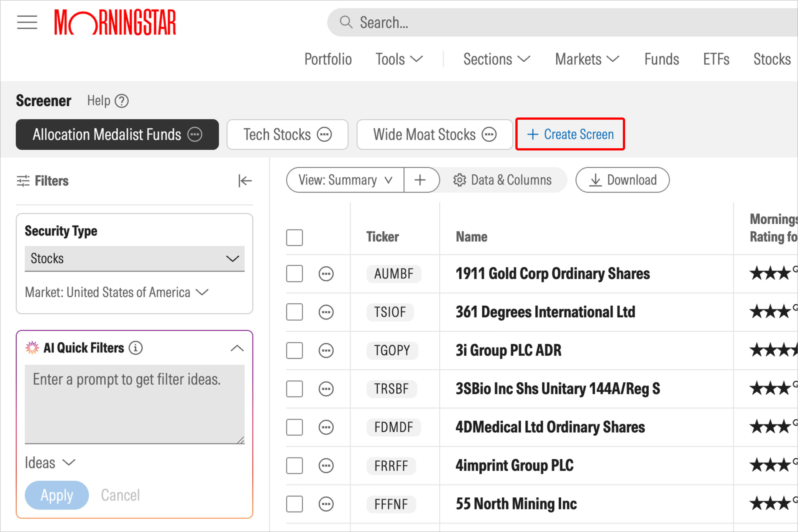Add a new view with plus button
Viewport: 798px width, 532px height.
420,180
